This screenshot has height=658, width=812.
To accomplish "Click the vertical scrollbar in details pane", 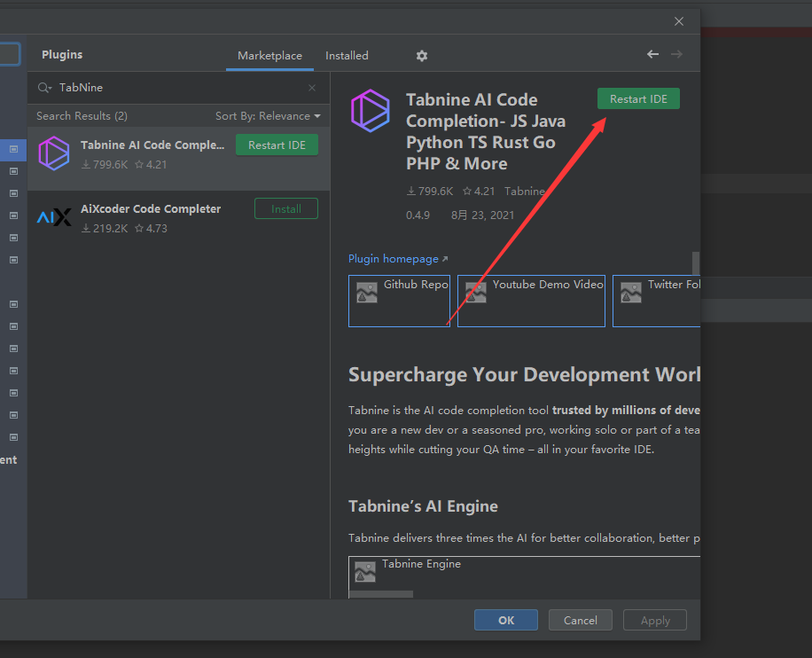I will [x=696, y=263].
